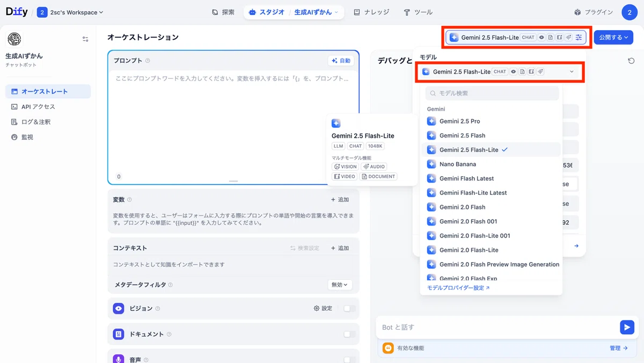Select オーケストレート in the sidebar
644x363 pixels.
[48, 91]
